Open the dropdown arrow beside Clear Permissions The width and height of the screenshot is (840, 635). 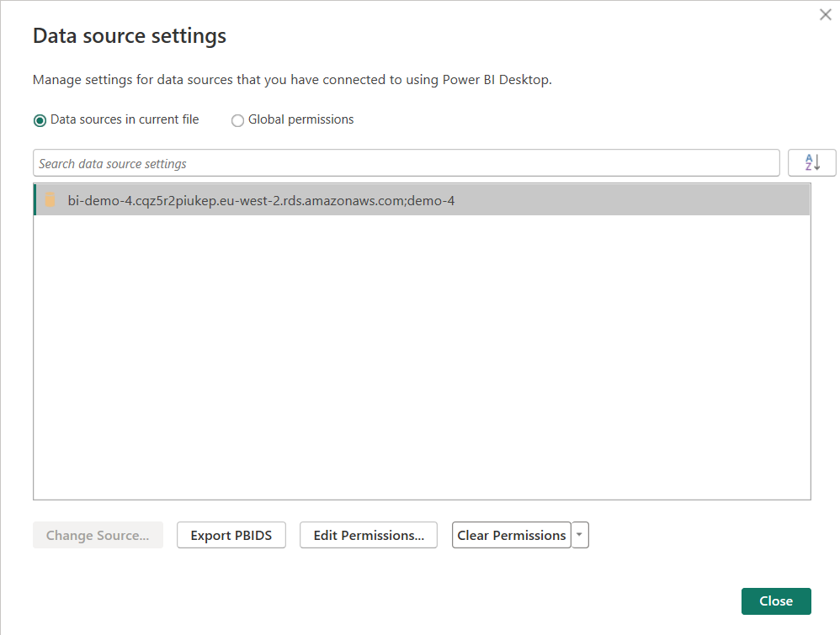580,535
